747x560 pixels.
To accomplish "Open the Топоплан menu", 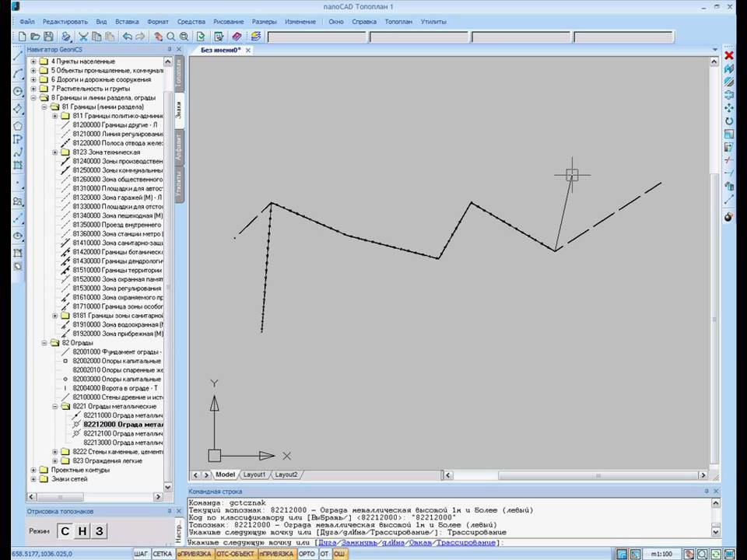I will pyautogui.click(x=398, y=22).
